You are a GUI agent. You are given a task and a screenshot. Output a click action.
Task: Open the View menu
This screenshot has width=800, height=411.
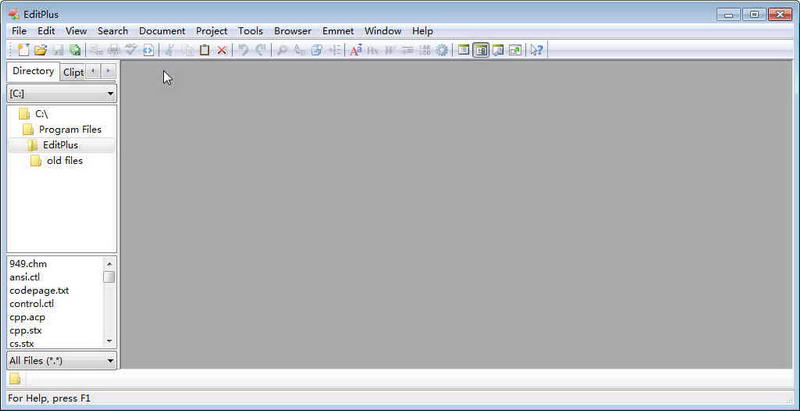tap(76, 31)
